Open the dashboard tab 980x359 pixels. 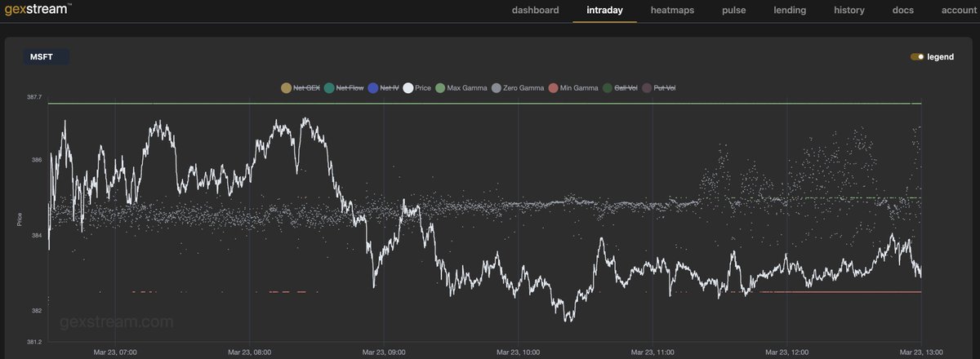click(535, 11)
